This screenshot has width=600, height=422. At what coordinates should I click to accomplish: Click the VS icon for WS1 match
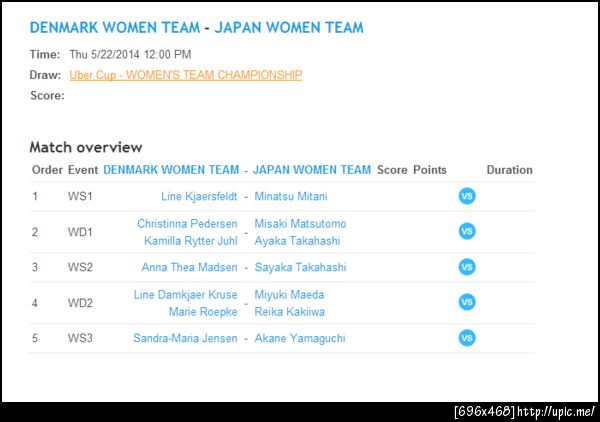pos(466,196)
